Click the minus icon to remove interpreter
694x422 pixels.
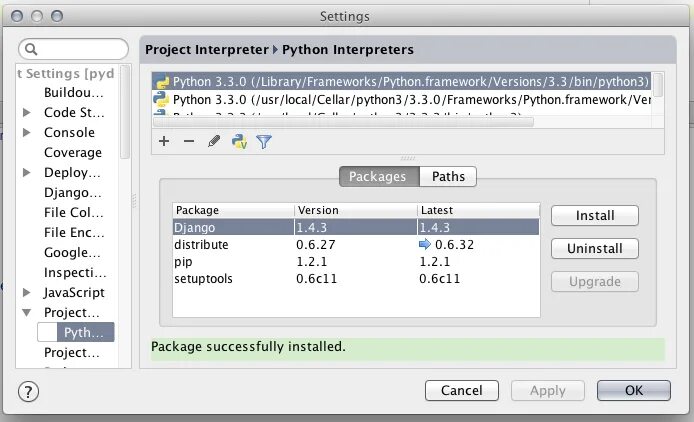(188, 142)
